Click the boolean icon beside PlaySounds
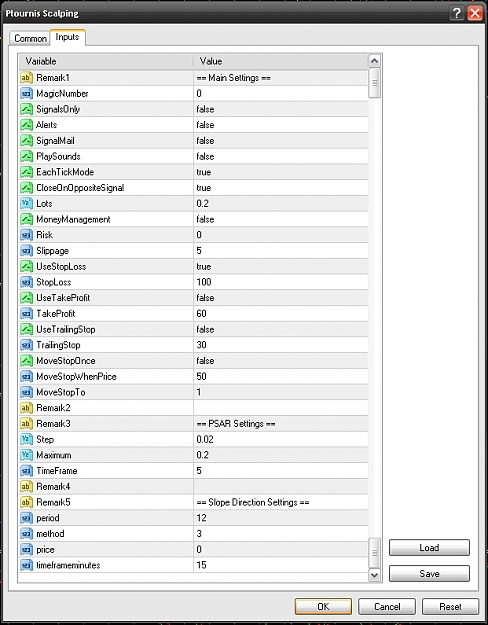 click(26, 156)
